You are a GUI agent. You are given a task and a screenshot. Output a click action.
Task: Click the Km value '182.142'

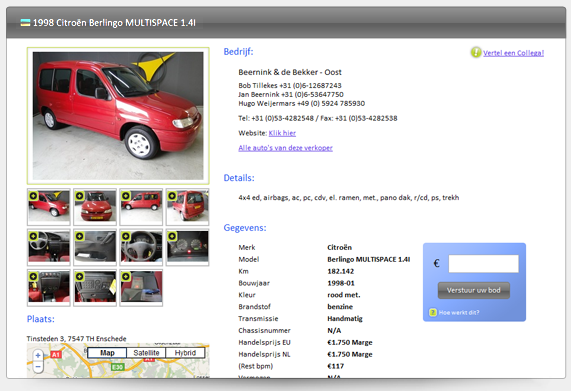[x=340, y=271]
